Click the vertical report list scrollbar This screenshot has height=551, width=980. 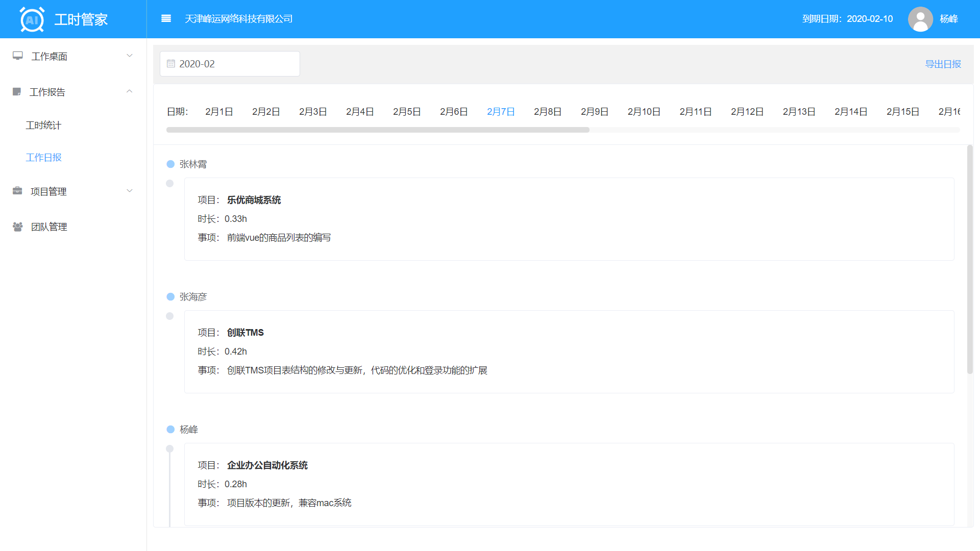970,259
